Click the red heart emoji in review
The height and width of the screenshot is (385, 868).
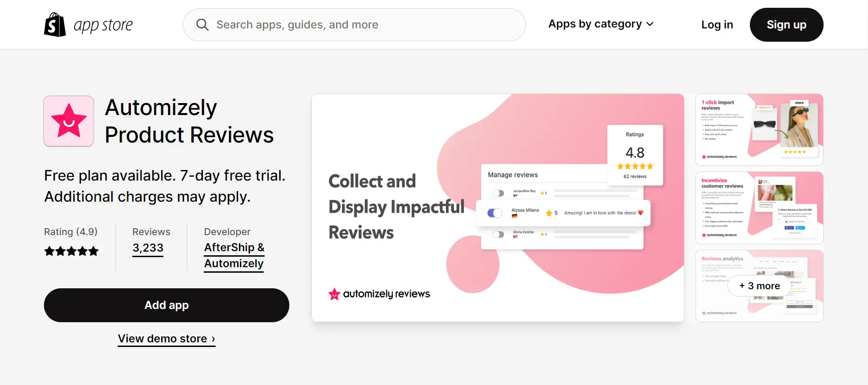click(640, 213)
